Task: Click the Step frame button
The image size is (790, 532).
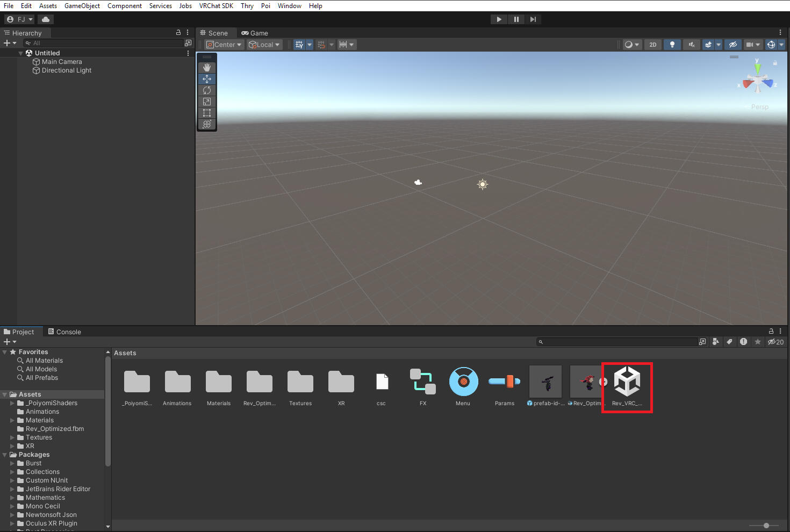Action: [x=533, y=19]
